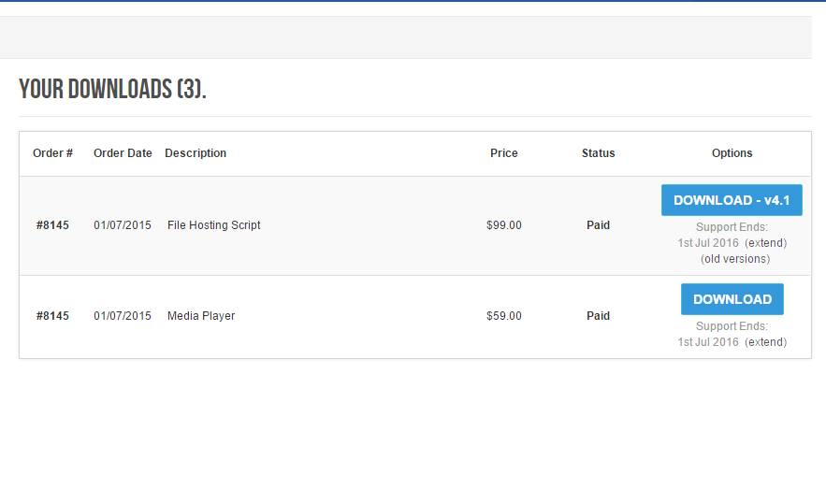This screenshot has width=826, height=504.
Task: Click extend link for Media Player support
Action: pos(765,342)
